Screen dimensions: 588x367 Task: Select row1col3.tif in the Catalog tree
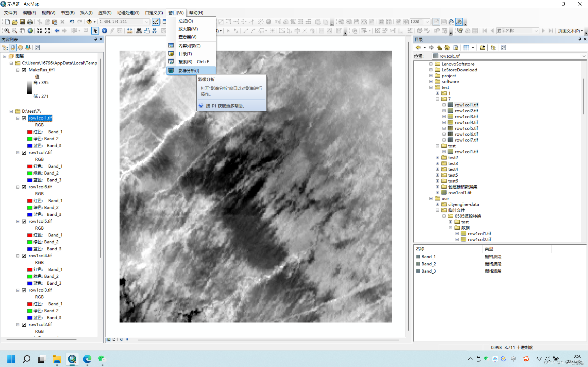(466, 117)
